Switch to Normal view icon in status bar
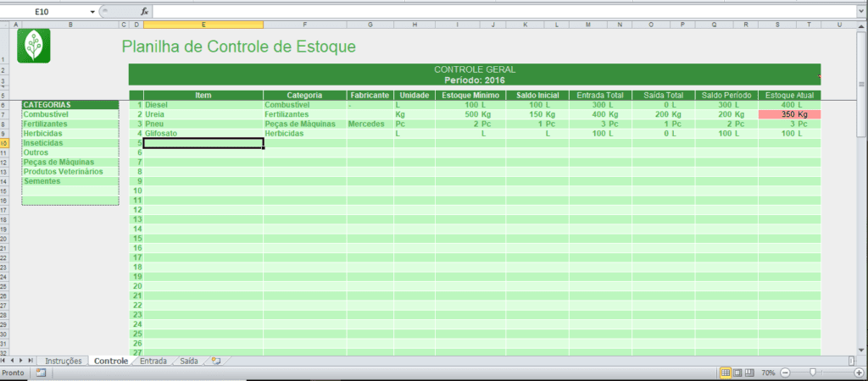 pyautogui.click(x=726, y=373)
